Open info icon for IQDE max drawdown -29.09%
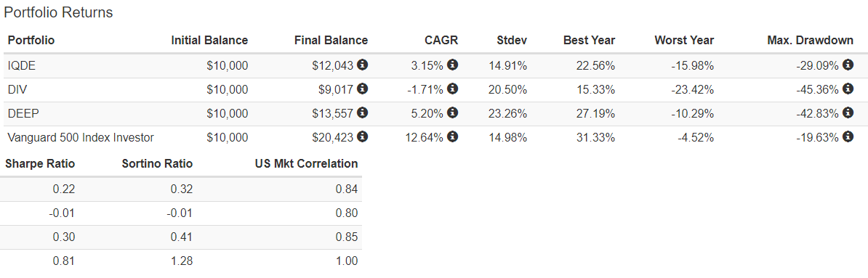This screenshot has height=278, width=868. (x=848, y=65)
